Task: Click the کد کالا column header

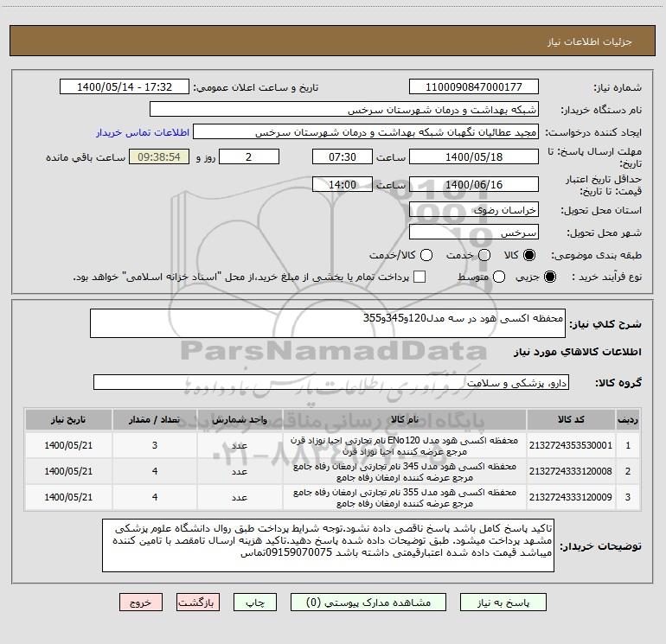Action: click(571, 419)
